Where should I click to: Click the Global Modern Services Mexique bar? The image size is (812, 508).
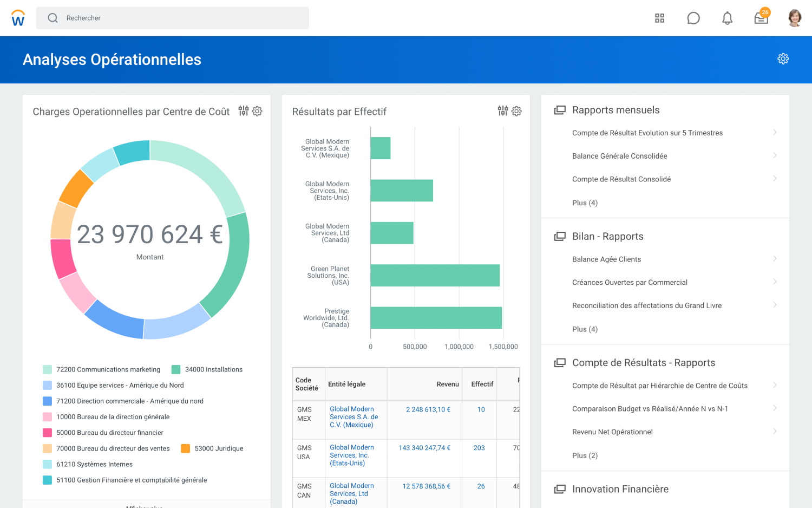tap(381, 148)
